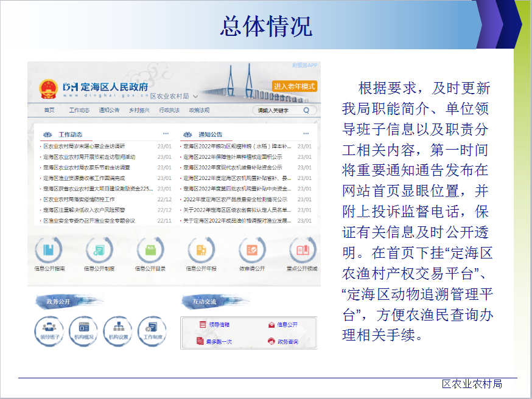Open the 重点公开领域 icon
This screenshot has width=532, height=399.
(303, 250)
